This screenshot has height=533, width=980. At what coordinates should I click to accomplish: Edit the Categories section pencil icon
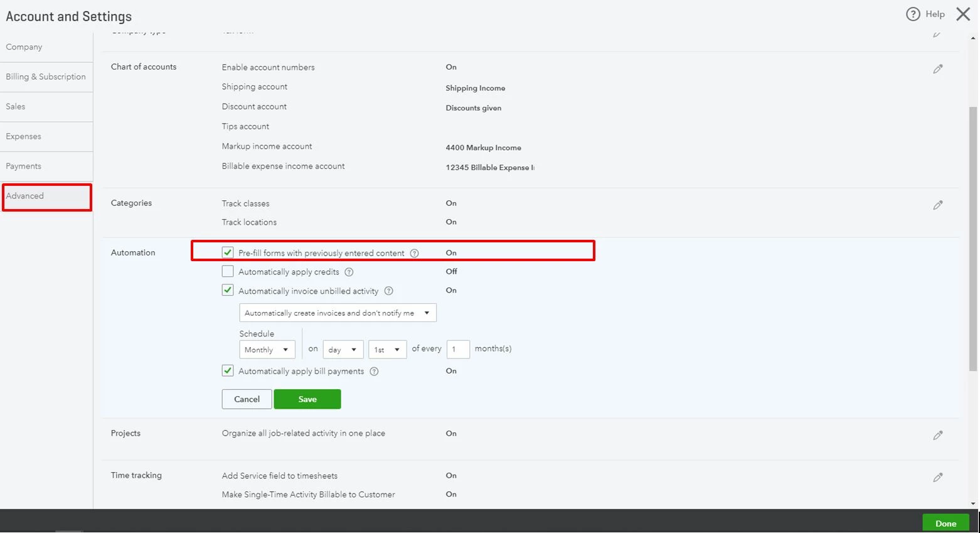tap(937, 205)
